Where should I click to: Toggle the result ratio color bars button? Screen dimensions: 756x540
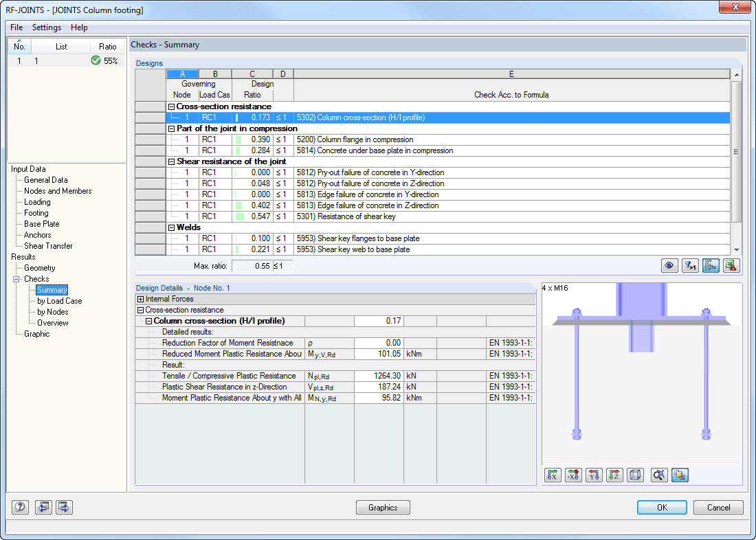click(x=711, y=266)
